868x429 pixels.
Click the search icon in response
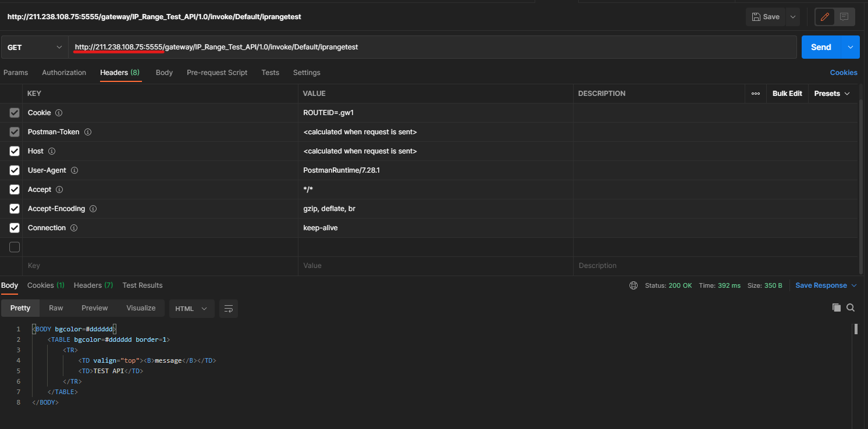click(x=851, y=308)
